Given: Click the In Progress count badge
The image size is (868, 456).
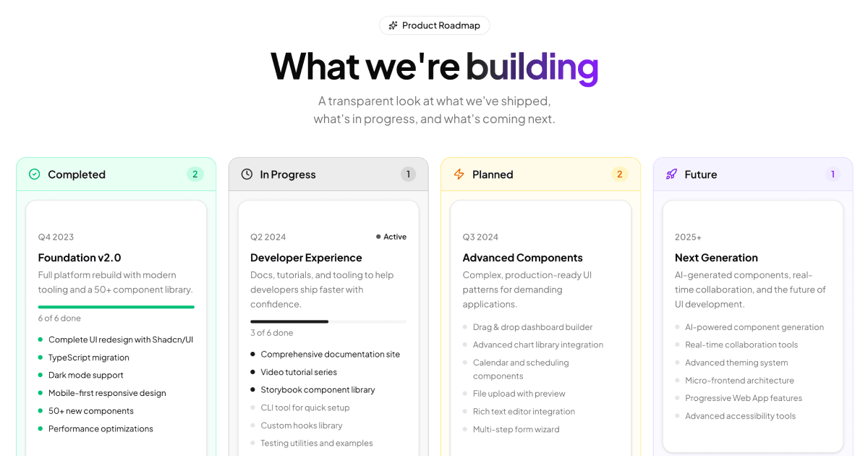Looking at the screenshot, I should [408, 174].
